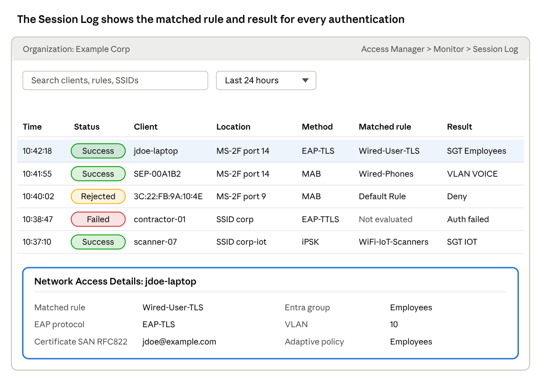Click the Organization: Example Corp label

click(x=76, y=49)
